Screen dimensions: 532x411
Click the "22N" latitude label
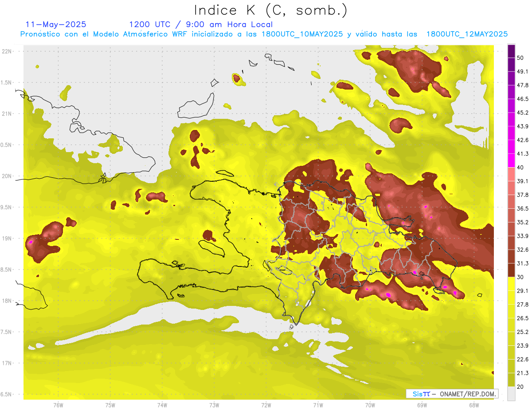point(8,51)
